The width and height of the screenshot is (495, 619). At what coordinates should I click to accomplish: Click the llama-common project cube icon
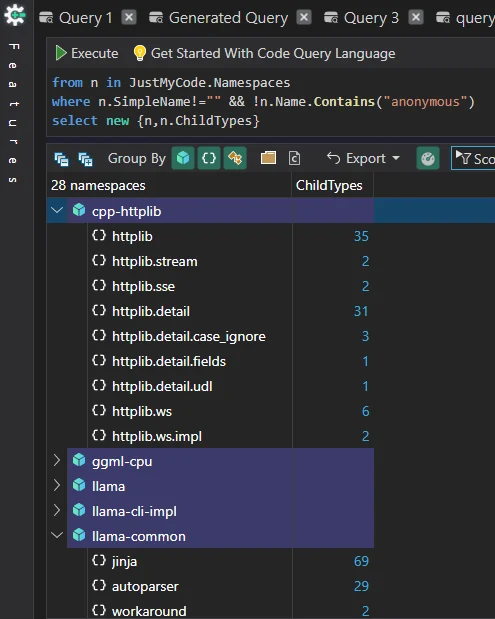[79, 535]
